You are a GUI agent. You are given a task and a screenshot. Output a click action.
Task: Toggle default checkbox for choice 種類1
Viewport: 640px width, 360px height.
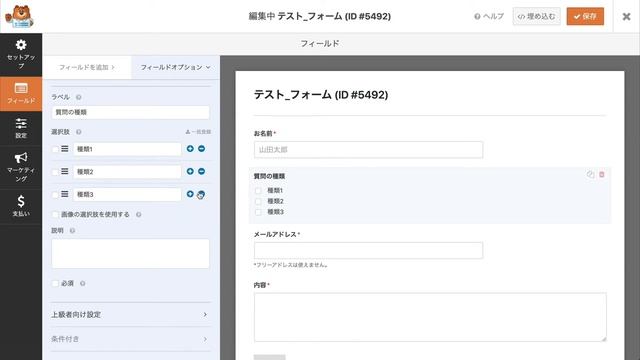[55, 149]
